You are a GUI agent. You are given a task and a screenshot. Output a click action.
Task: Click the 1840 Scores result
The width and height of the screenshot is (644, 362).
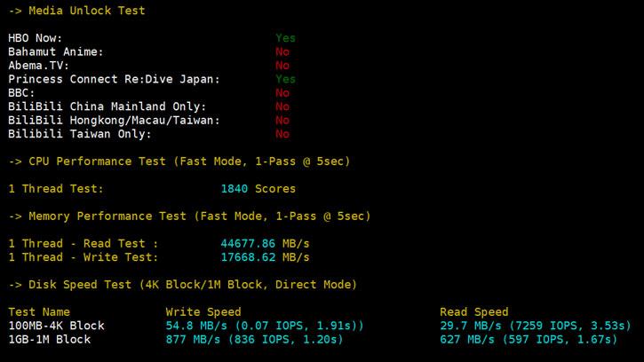coord(258,189)
